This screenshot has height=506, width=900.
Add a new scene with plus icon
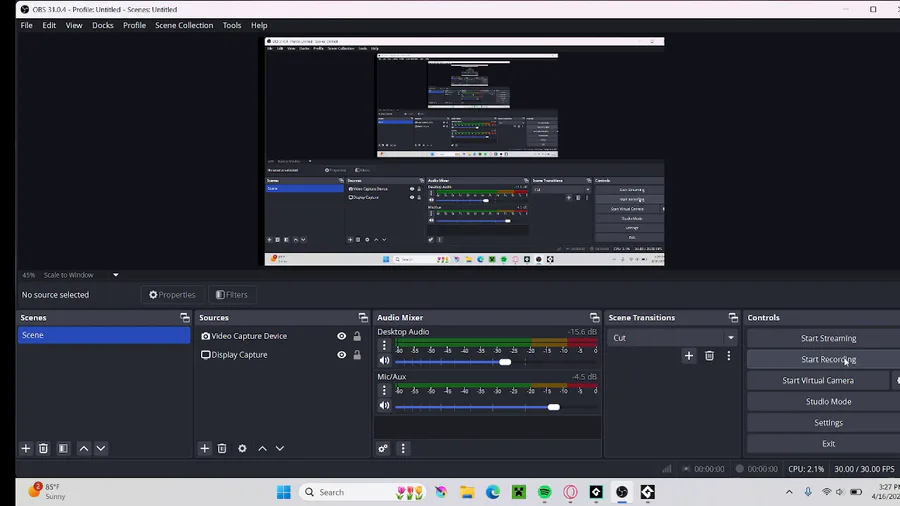25,449
